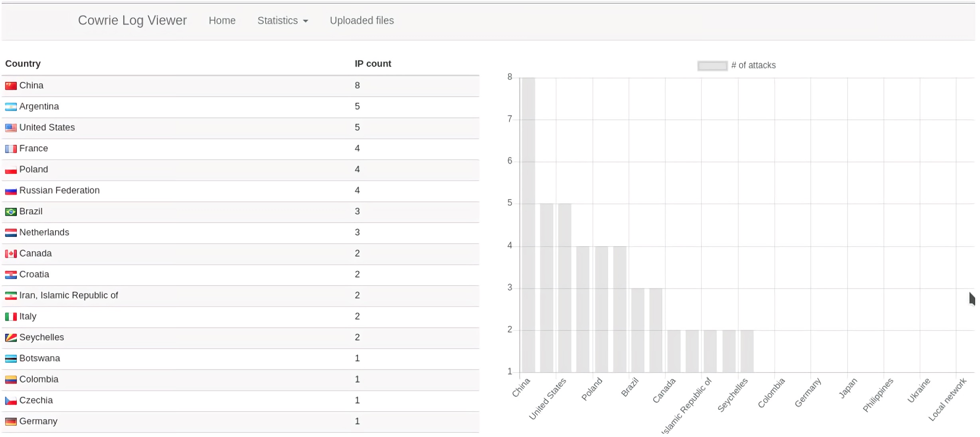Viewport: 980px width, 437px height.
Task: Click the Argentina flag icon
Action: 11,107
